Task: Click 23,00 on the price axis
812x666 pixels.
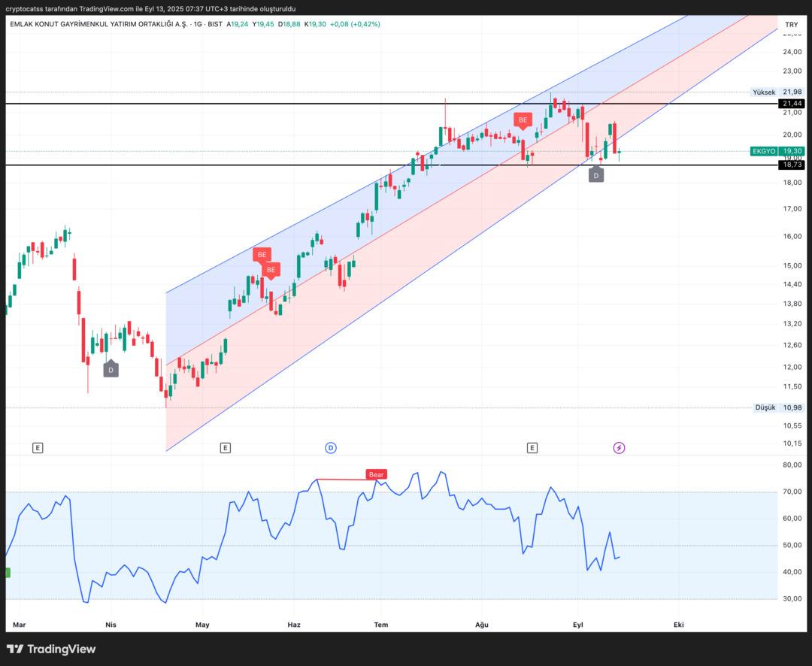Action: [792, 71]
